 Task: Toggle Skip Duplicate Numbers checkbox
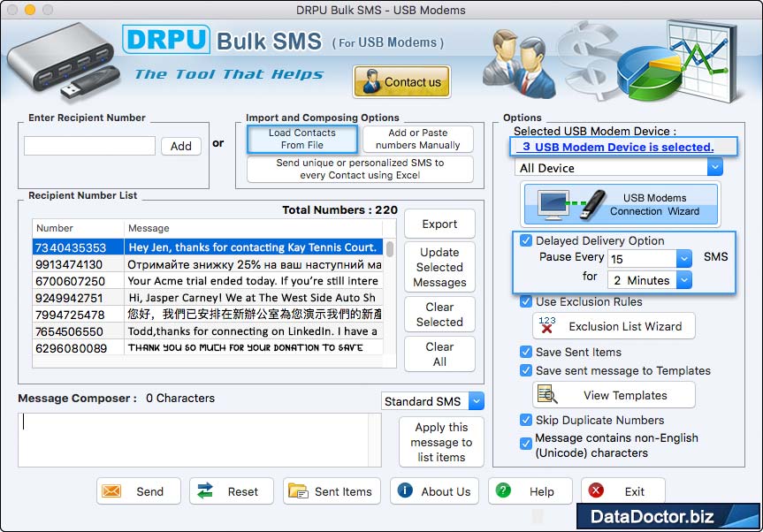525,420
